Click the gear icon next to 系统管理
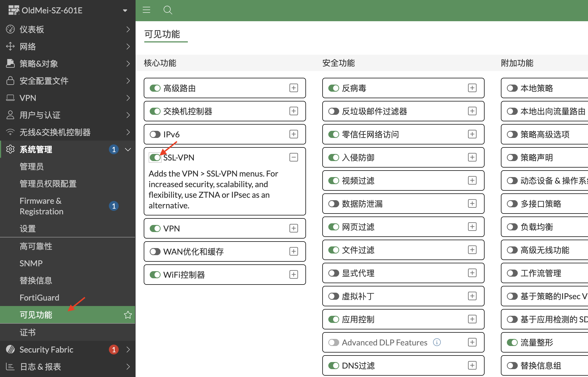 tap(10, 149)
